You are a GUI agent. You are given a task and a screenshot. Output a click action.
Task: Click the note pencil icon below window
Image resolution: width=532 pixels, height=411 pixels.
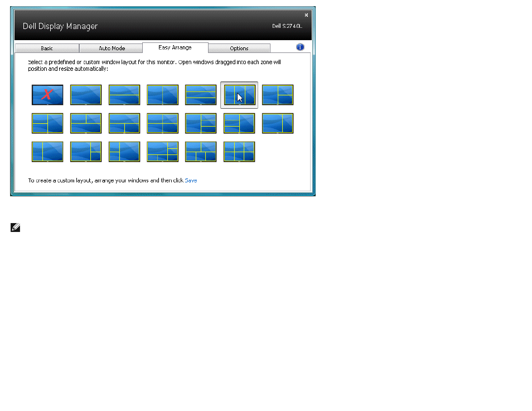coord(15,228)
